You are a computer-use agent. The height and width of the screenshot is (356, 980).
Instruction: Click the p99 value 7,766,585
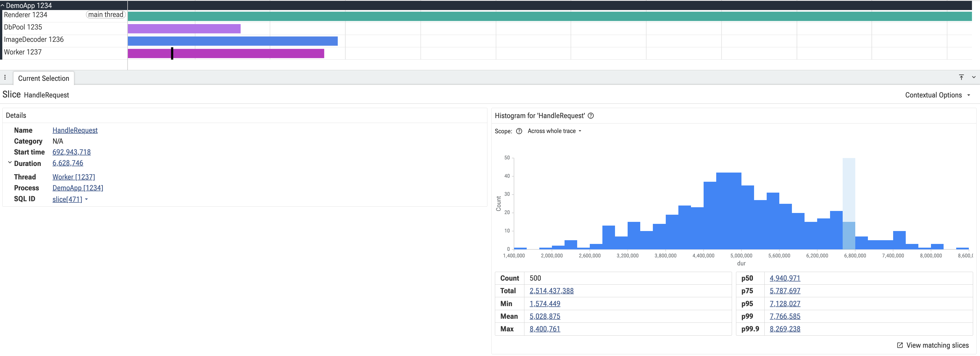[x=785, y=316]
